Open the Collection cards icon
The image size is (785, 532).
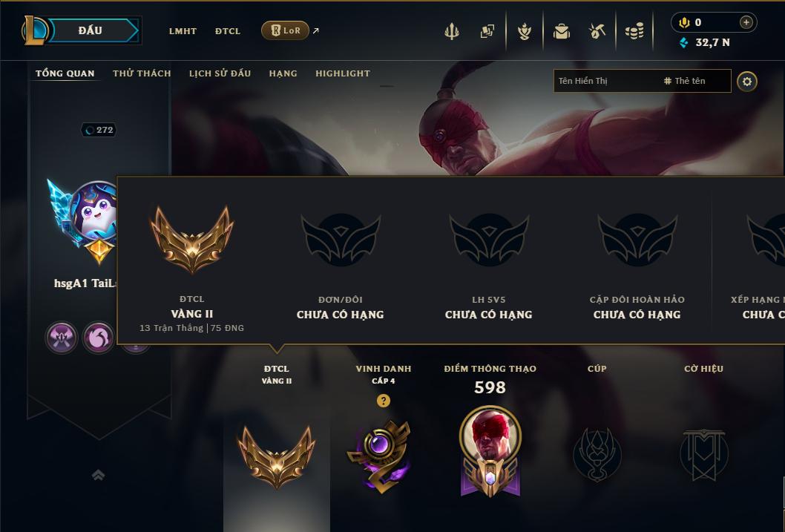tap(487, 31)
